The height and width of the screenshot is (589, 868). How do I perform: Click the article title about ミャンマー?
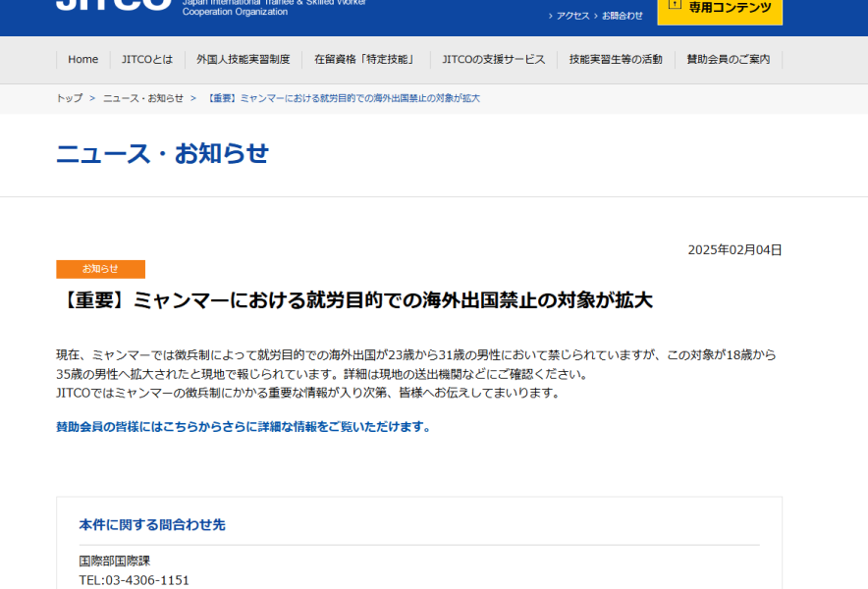(x=354, y=300)
